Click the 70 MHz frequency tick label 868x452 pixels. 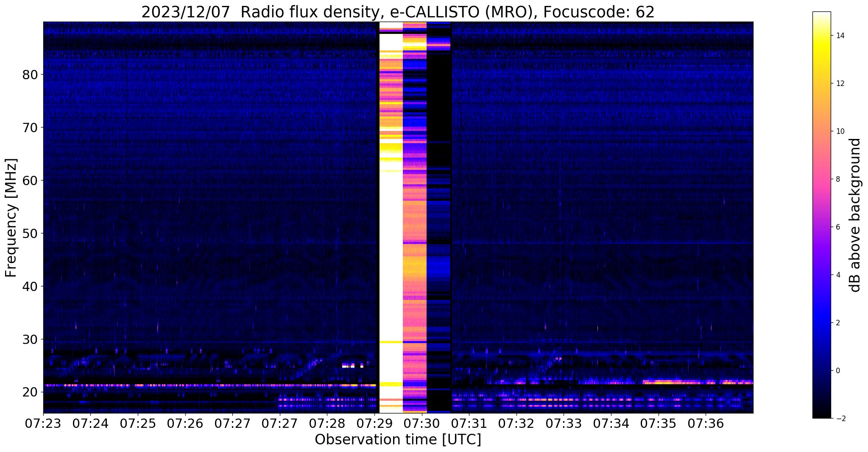[30, 128]
